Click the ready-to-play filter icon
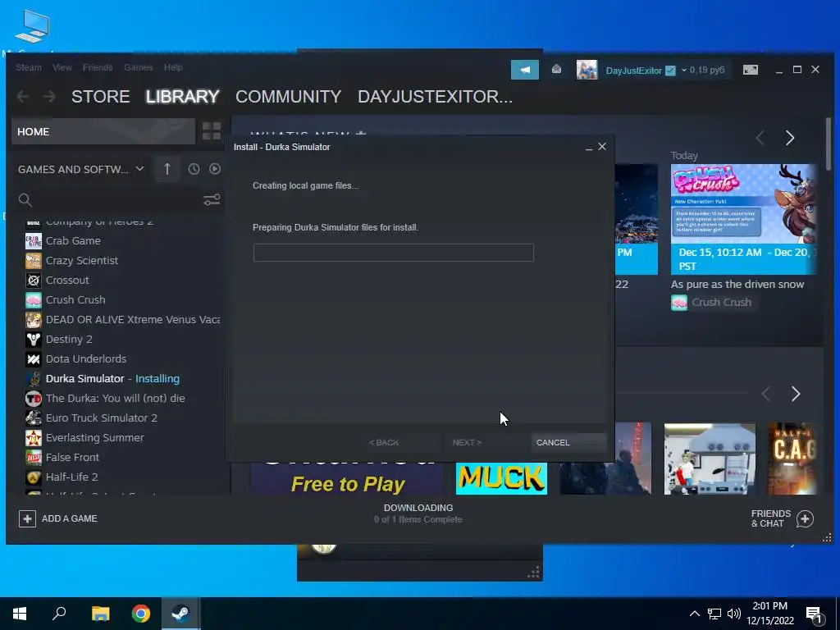Viewport: 840px width, 630px height. coord(215,169)
